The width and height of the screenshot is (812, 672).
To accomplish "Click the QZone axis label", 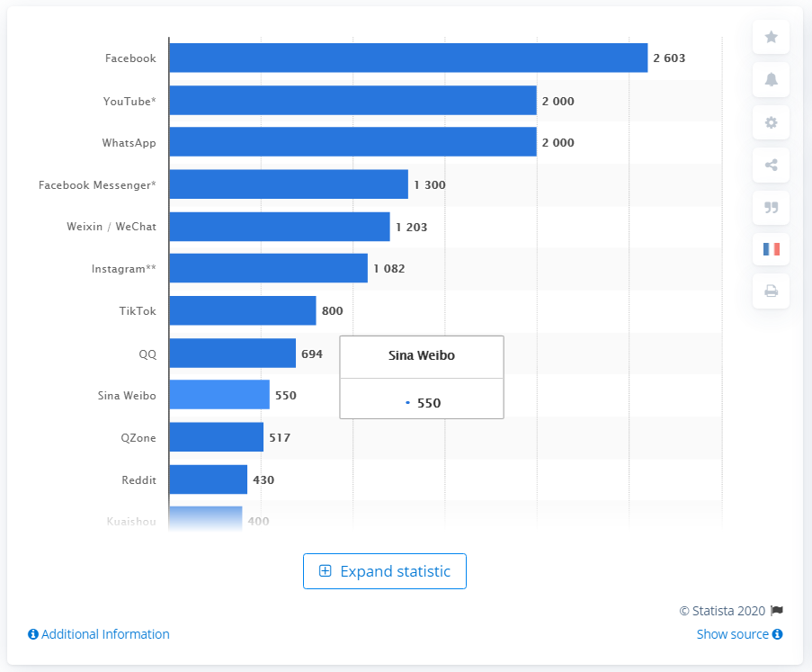I will coord(138,438).
